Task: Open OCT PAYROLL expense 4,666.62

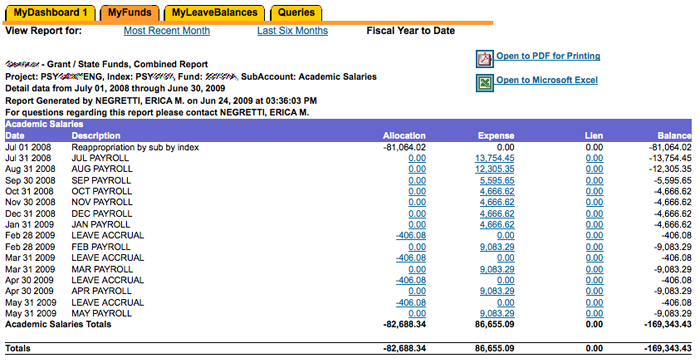Action: [x=497, y=191]
